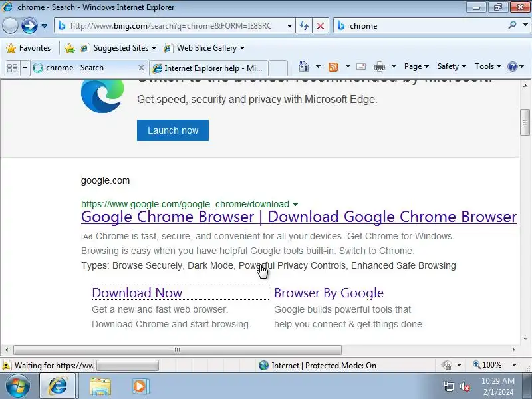The image size is (532, 399).
Task: Click the browser Back arrow button
Action: (x=10, y=25)
